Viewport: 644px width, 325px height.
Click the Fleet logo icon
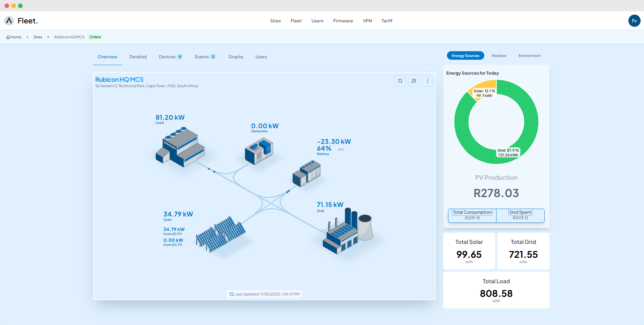click(x=9, y=21)
